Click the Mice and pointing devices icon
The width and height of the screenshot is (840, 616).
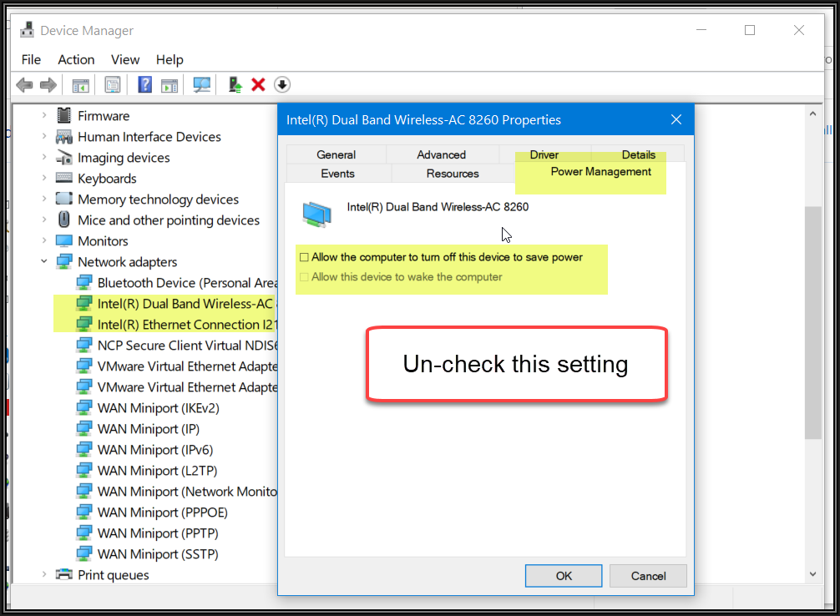(x=63, y=220)
